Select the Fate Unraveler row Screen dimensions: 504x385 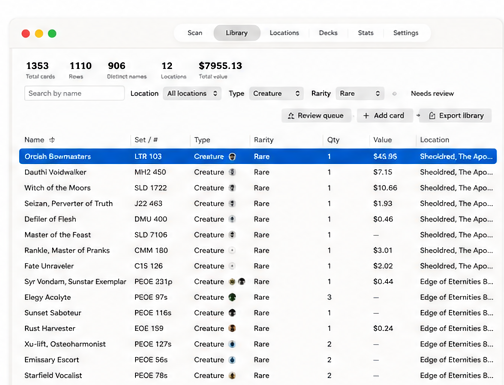(x=258, y=266)
